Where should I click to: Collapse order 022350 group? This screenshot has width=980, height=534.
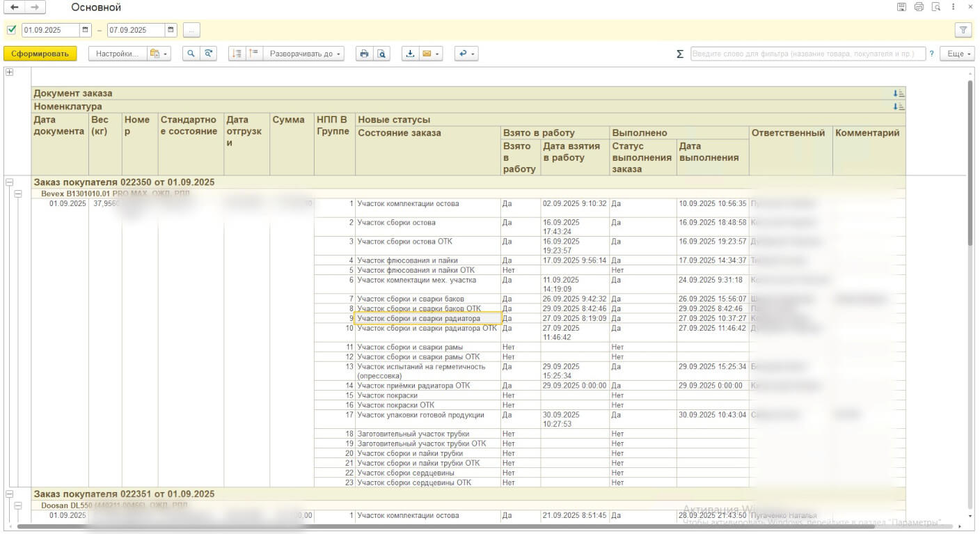click(10, 182)
